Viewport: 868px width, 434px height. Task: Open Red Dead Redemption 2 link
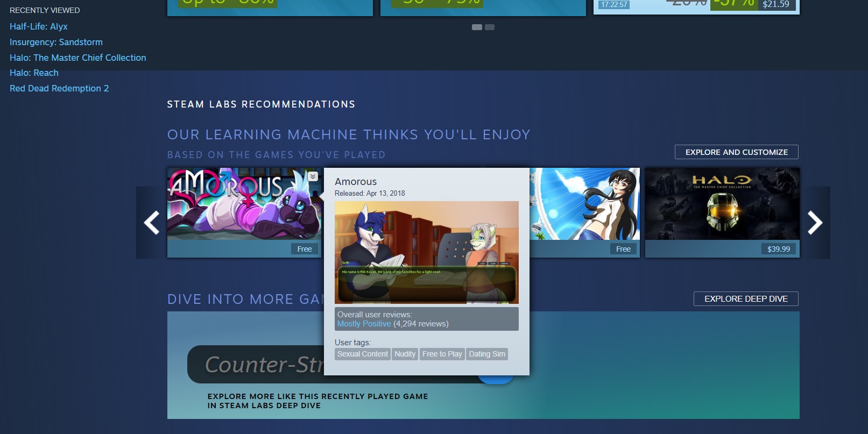pyautogui.click(x=59, y=88)
